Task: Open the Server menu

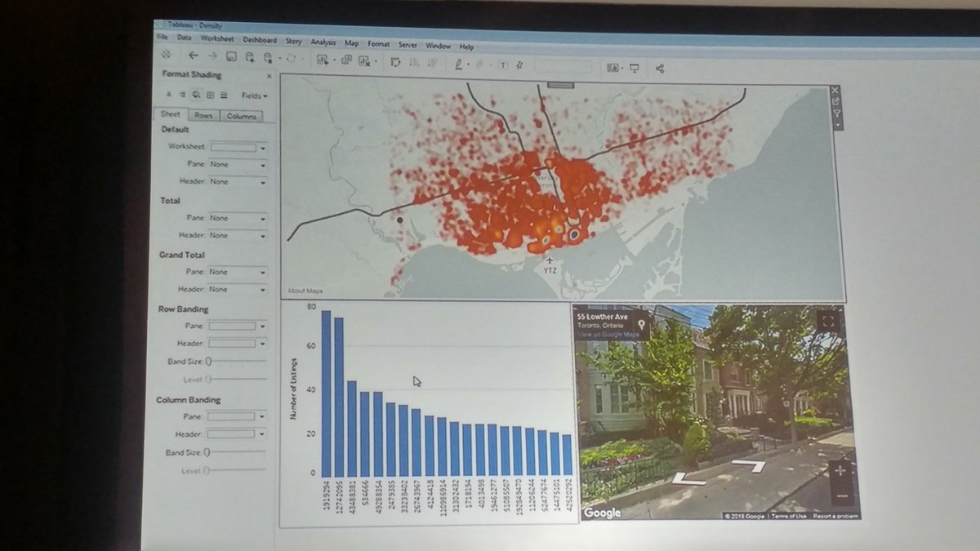Action: pos(408,45)
